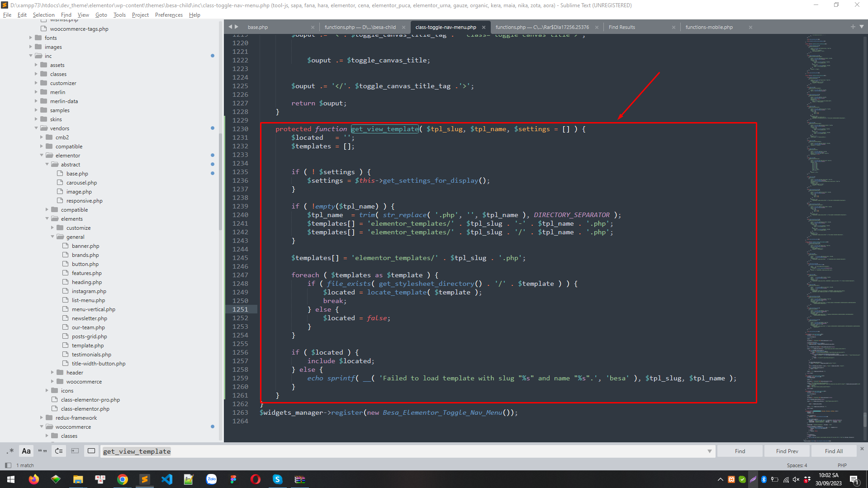Viewport: 868px width, 488px height.
Task: Toggle highlight matches option
Action: tap(91, 451)
